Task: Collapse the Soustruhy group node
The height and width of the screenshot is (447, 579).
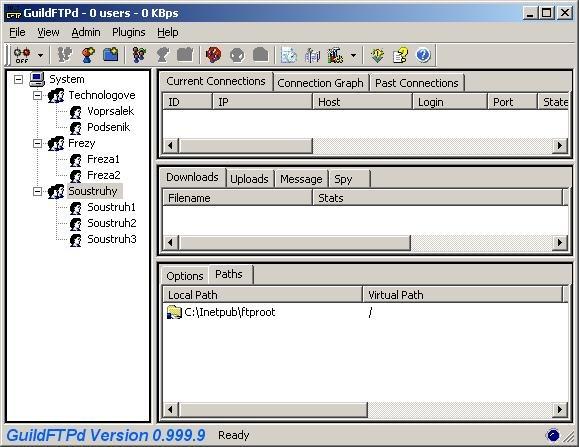Action: 37,191
